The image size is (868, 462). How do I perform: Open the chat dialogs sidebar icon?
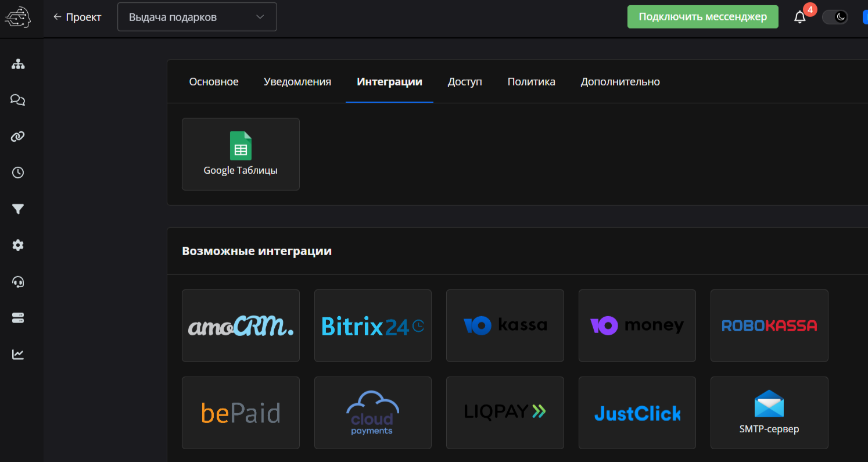click(18, 100)
